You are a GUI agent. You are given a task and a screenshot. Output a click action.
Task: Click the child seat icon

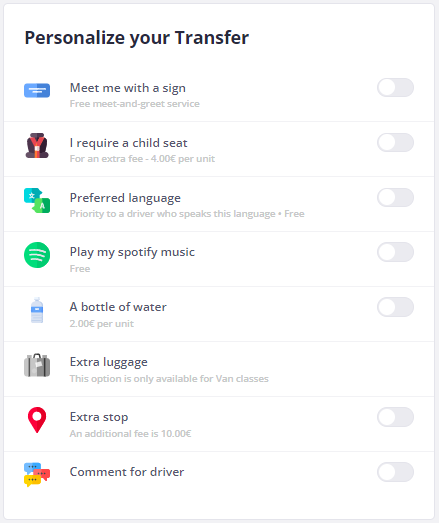[37, 145]
